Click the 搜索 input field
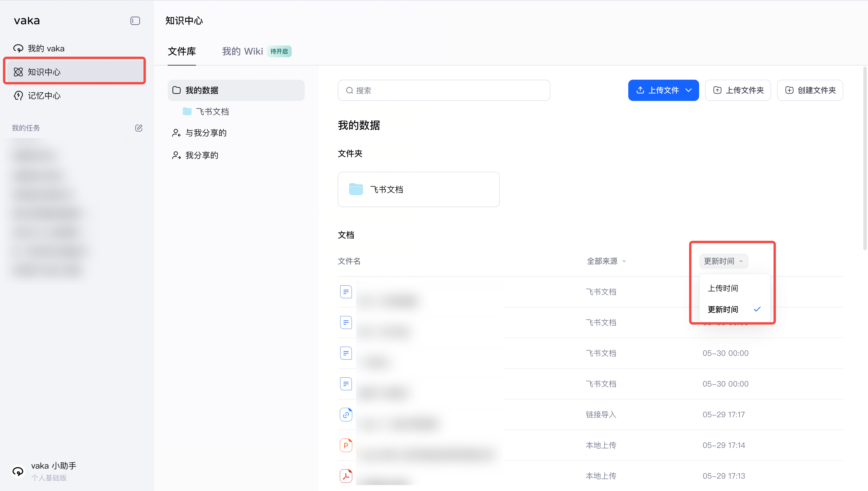This screenshot has width=868, height=491. [x=444, y=90]
